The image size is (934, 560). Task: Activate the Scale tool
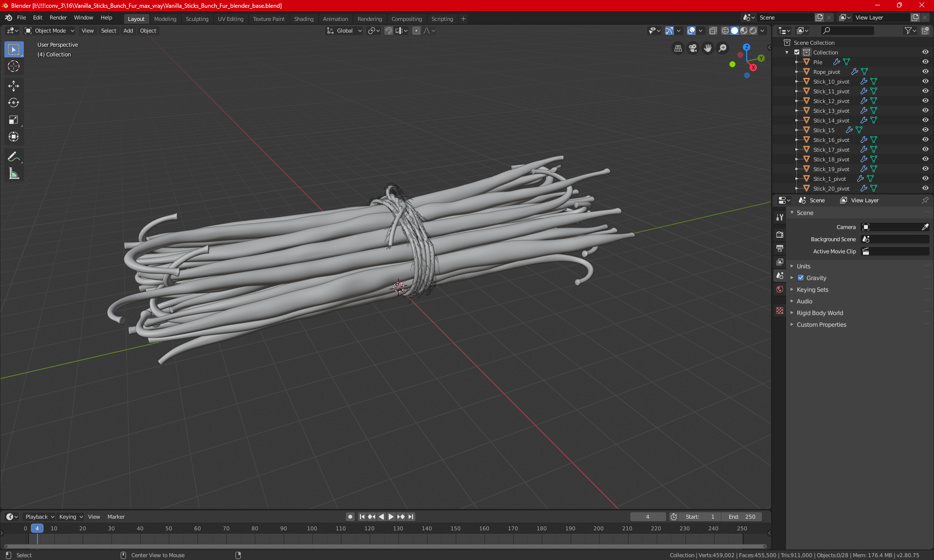pos(14,120)
